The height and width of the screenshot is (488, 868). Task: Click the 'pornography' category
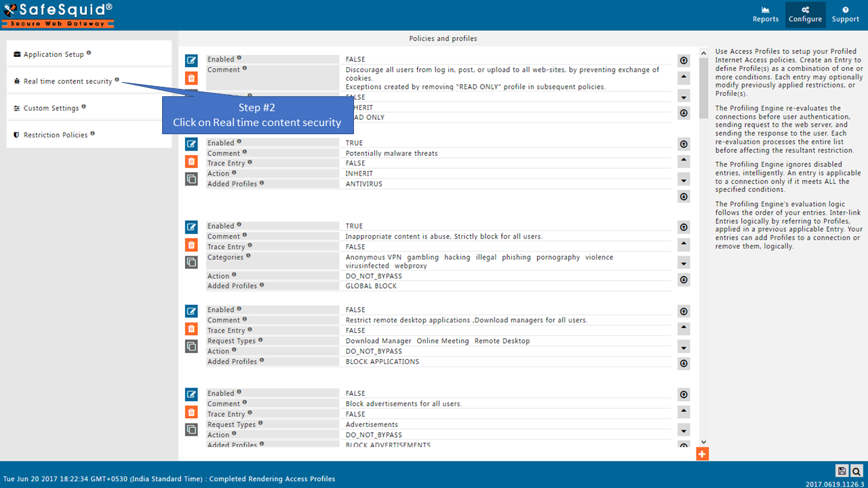point(558,258)
